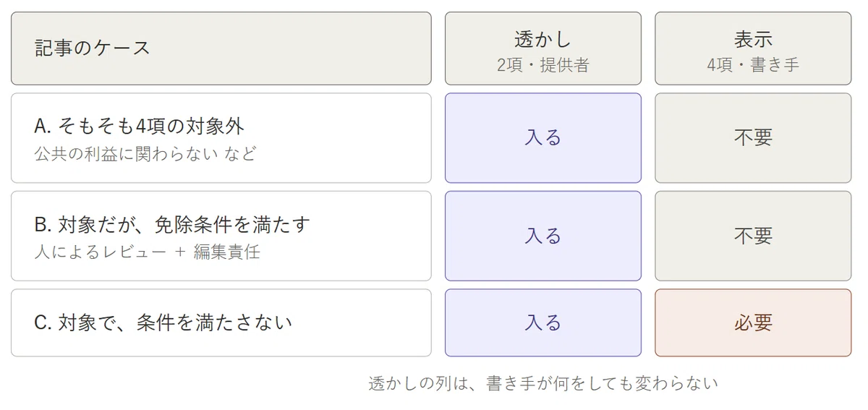Click the 不要 cell in row B
The image size is (868, 410).
coord(753,236)
